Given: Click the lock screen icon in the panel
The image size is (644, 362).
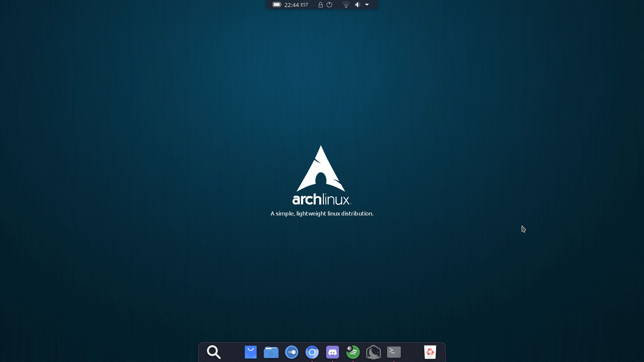Looking at the screenshot, I should (320, 5).
